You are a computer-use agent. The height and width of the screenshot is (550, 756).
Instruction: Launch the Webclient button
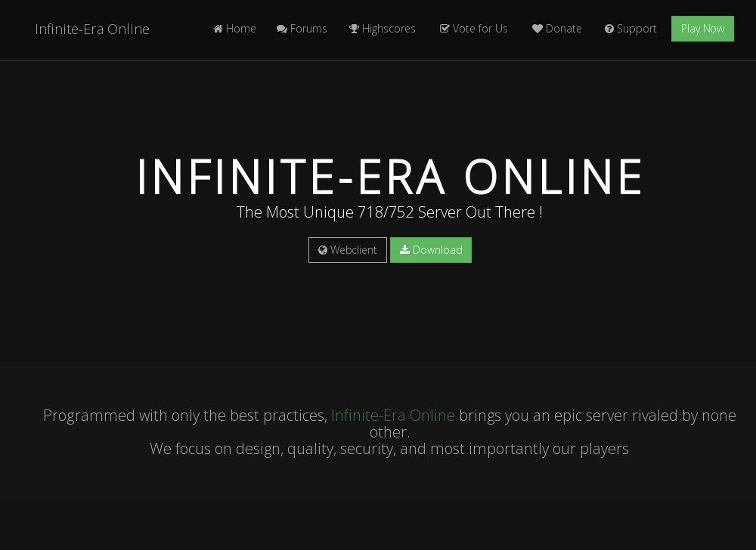click(x=348, y=250)
